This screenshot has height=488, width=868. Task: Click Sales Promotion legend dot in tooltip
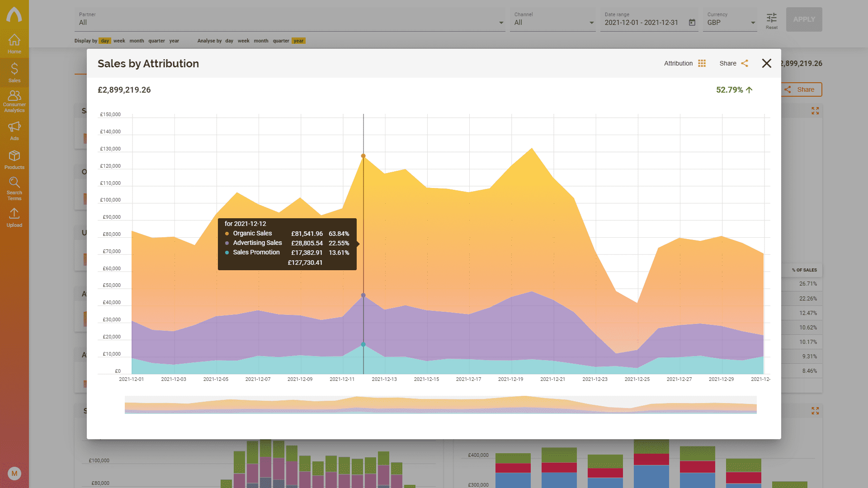tap(227, 253)
